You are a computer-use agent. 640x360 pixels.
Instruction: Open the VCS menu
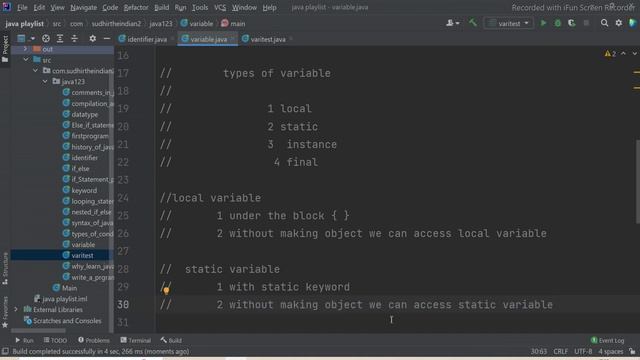coord(220,7)
